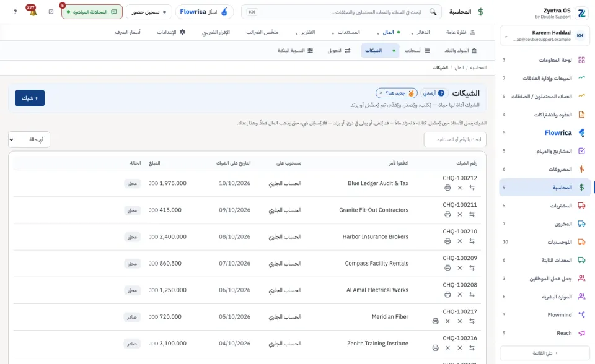This screenshot has height=364, width=595.
Task: Click the أرشدني guide button
Action: tap(433, 93)
